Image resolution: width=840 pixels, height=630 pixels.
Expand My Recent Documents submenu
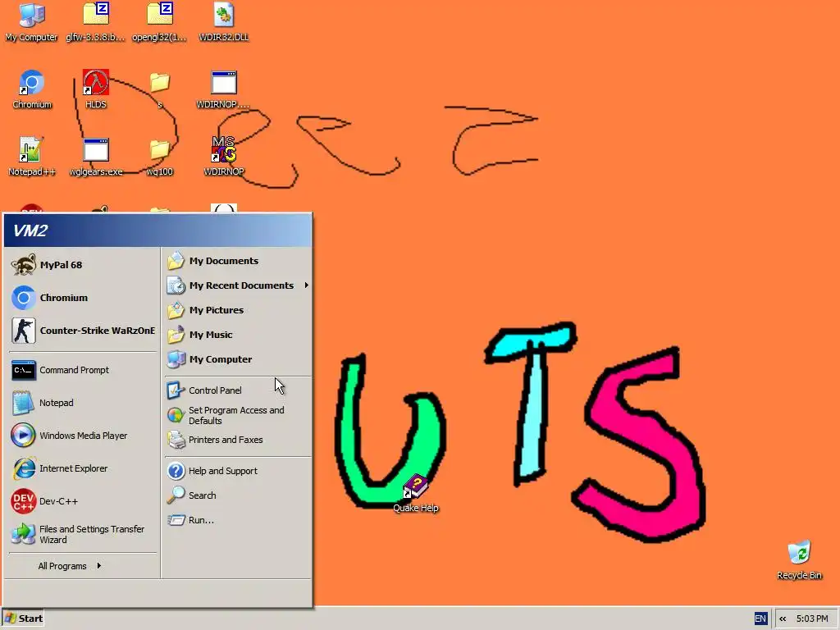[238, 285]
